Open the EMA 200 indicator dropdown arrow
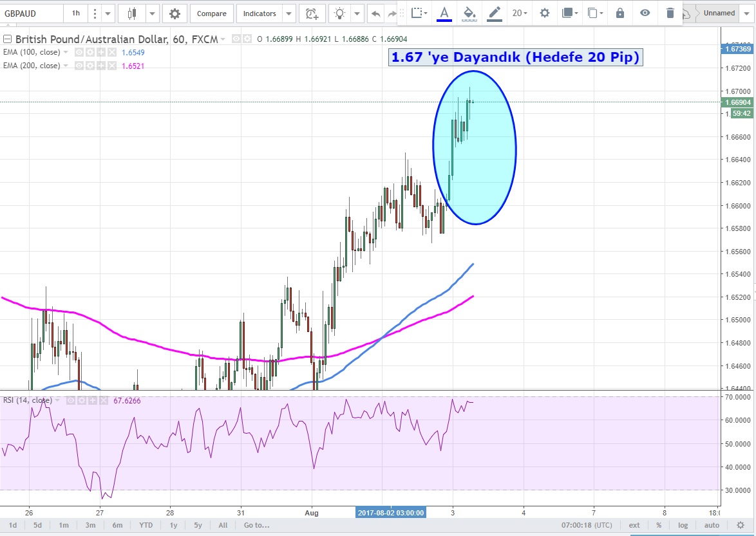Viewport: 756px width, 536px height. click(66, 66)
